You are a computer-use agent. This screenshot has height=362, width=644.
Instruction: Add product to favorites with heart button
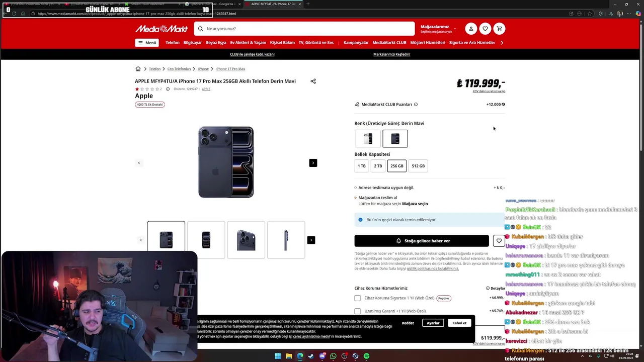[x=499, y=241]
